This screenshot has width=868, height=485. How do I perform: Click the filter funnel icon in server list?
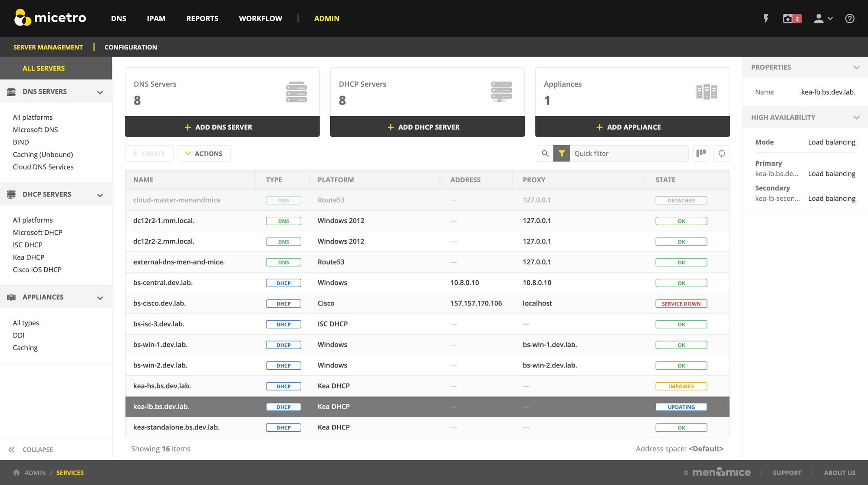pos(560,153)
